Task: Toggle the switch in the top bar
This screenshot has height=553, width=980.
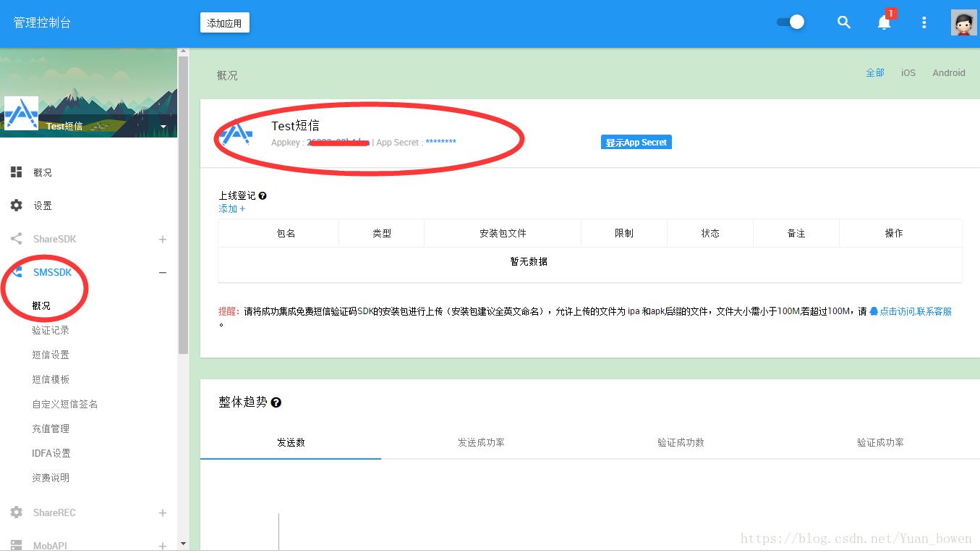Action: pos(791,22)
